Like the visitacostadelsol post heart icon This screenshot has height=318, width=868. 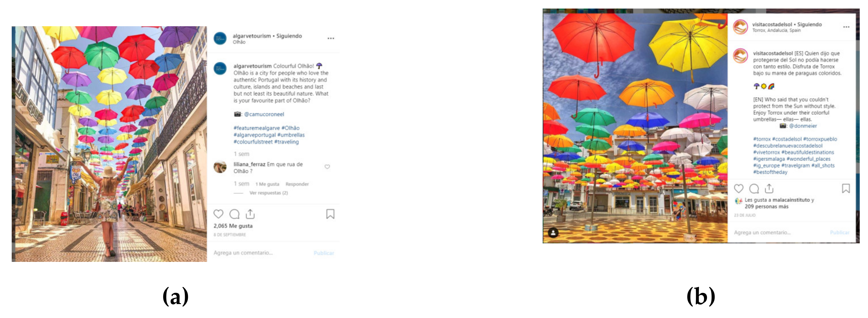coord(739,189)
